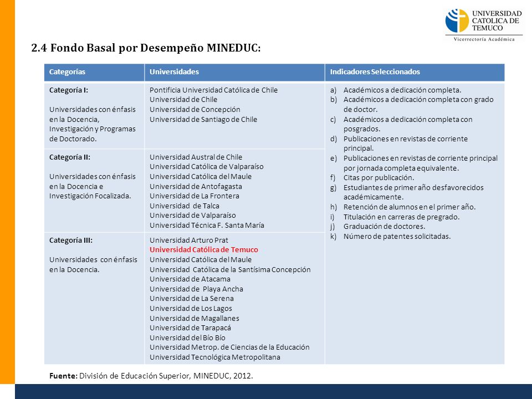This screenshot has width=532, height=399.
Task: Click 'Universidad Católica del Maule' under Categoría II
Action: point(201,176)
